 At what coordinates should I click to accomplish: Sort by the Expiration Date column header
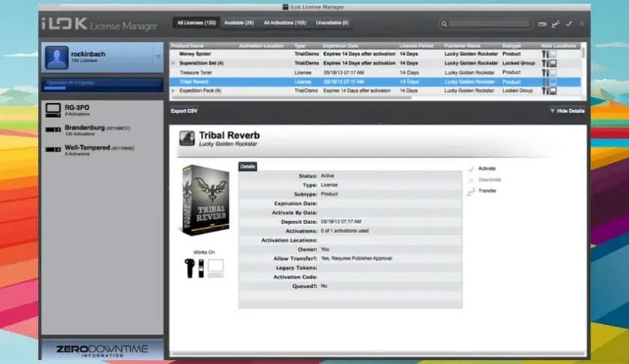pos(340,46)
